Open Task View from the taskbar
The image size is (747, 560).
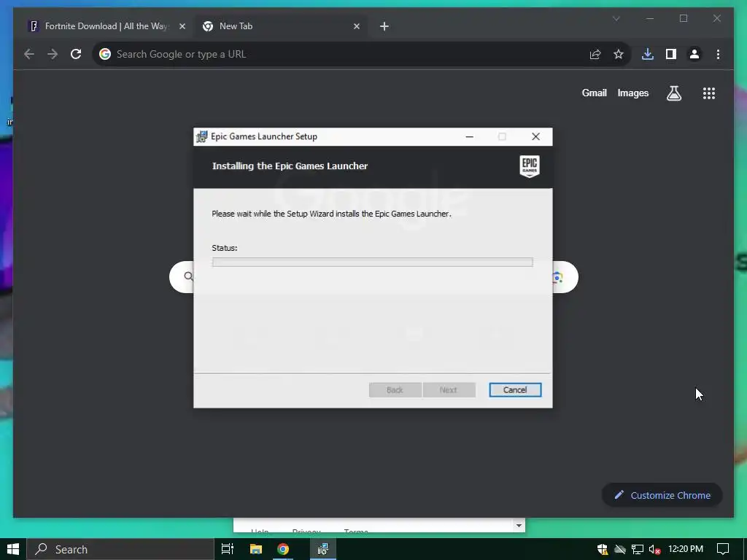coord(228,549)
